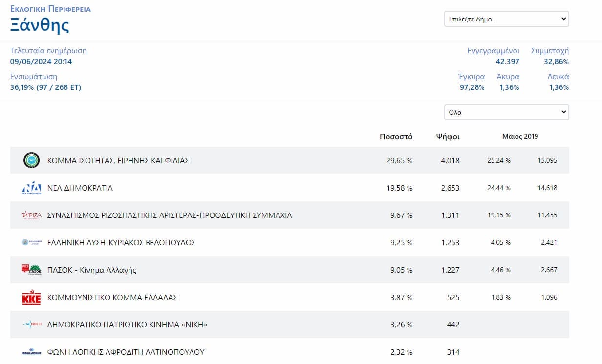The width and height of the screenshot is (602, 364).
Task: Click the 2.667 May 2019 votes cell
Action: coord(548,270)
